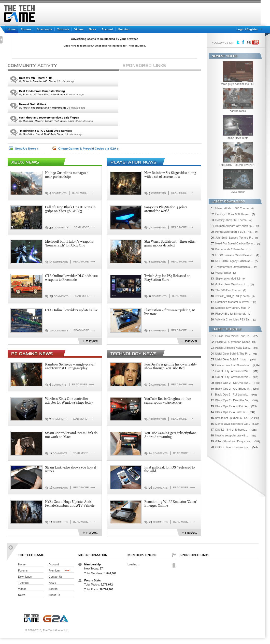This screenshot has height=644, width=270.
Task: Click comments icon on Steam Link video article
Action: (x=47, y=488)
